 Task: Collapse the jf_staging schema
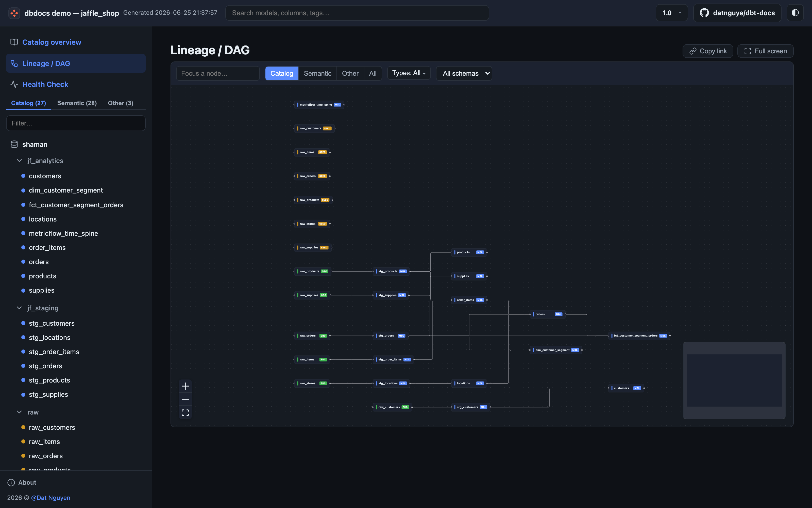coord(20,308)
